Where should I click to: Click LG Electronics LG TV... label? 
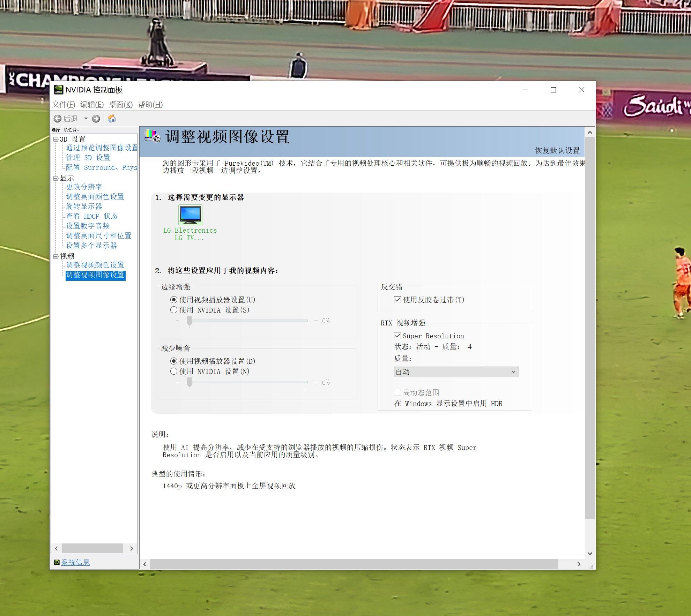[x=190, y=234]
